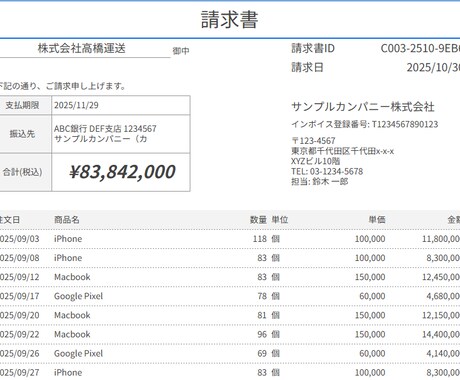The image size is (460, 380).
Task: Click the 単価 column header
Action: 377,220
